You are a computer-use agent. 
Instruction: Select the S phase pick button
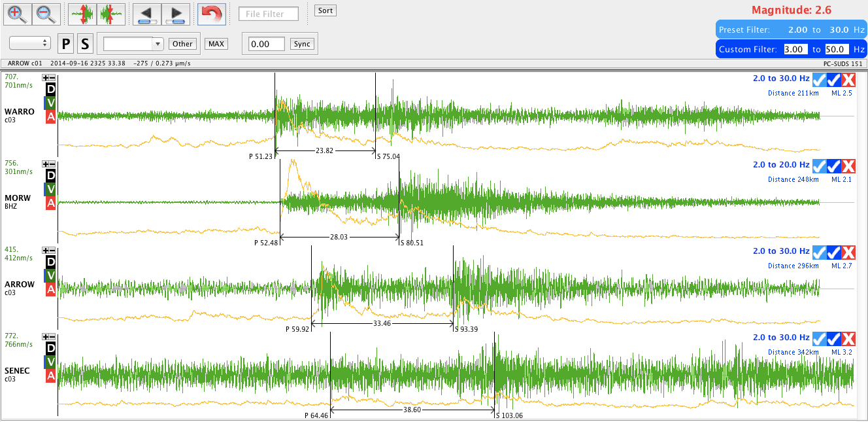click(x=85, y=44)
